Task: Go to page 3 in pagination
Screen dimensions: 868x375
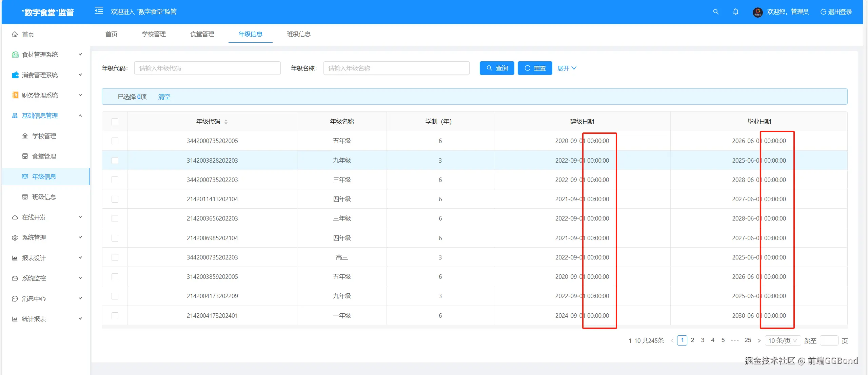Action: 703,340
